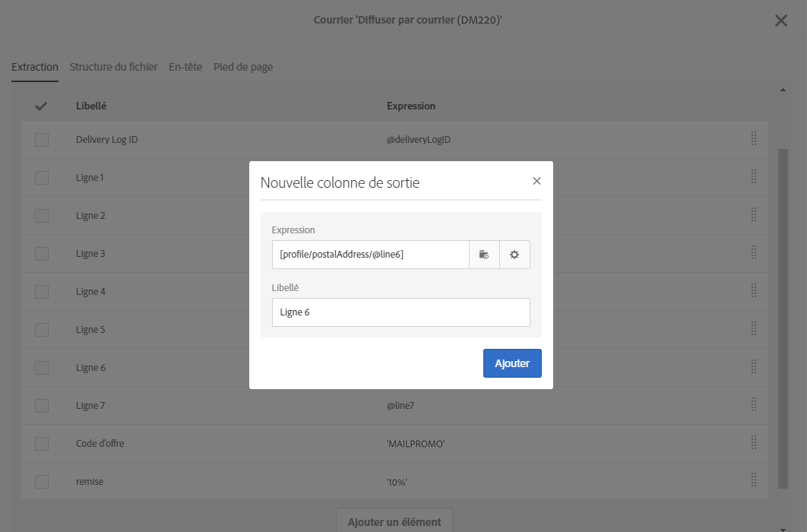This screenshot has width=807, height=532.
Task: Open the Pied de page tab
Action: 243,67
